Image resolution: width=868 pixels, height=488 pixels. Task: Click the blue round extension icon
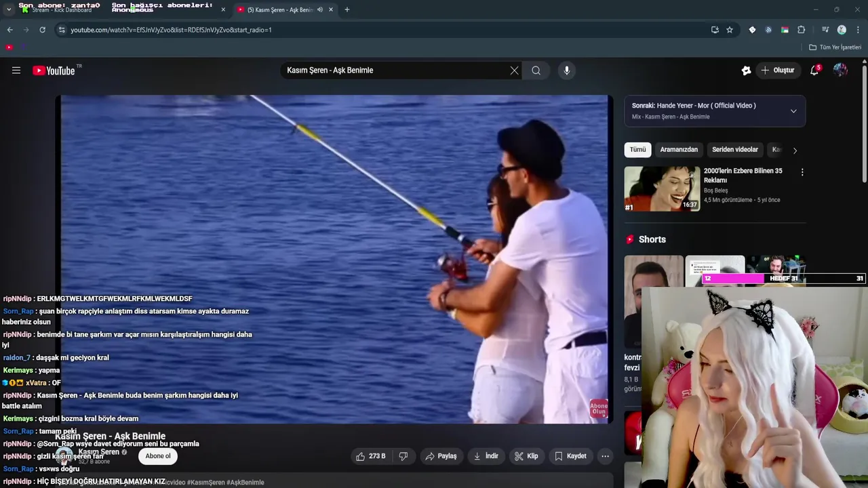tap(768, 30)
